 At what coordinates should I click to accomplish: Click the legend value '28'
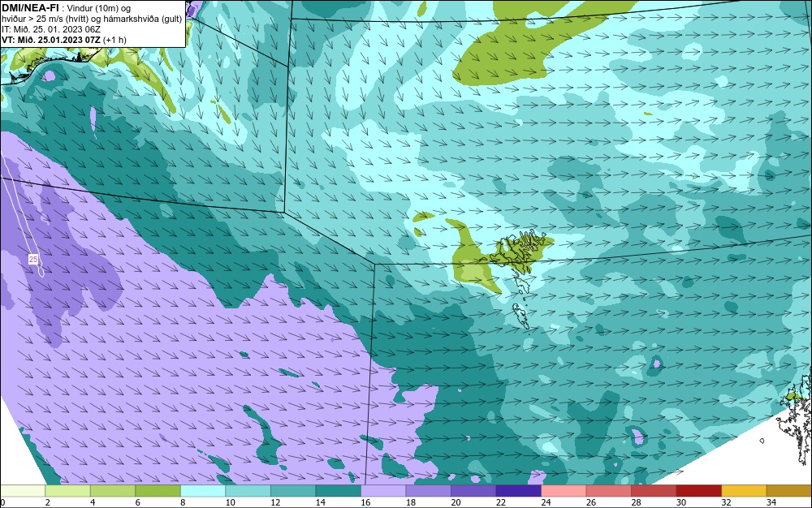click(x=636, y=502)
